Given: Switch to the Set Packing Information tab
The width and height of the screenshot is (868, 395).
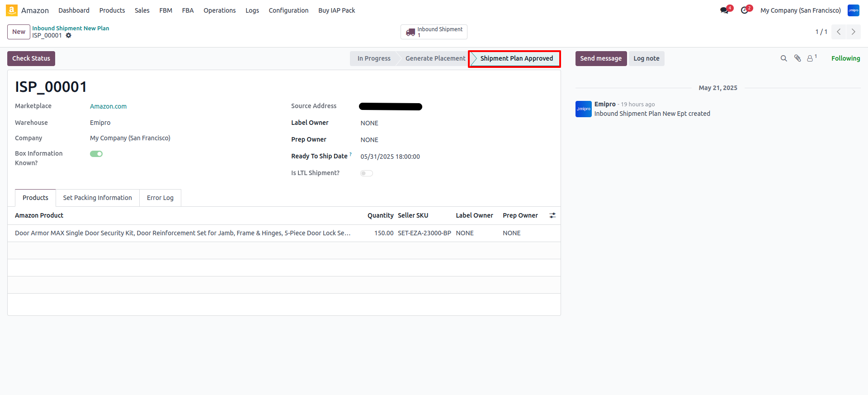Looking at the screenshot, I should pos(97,198).
